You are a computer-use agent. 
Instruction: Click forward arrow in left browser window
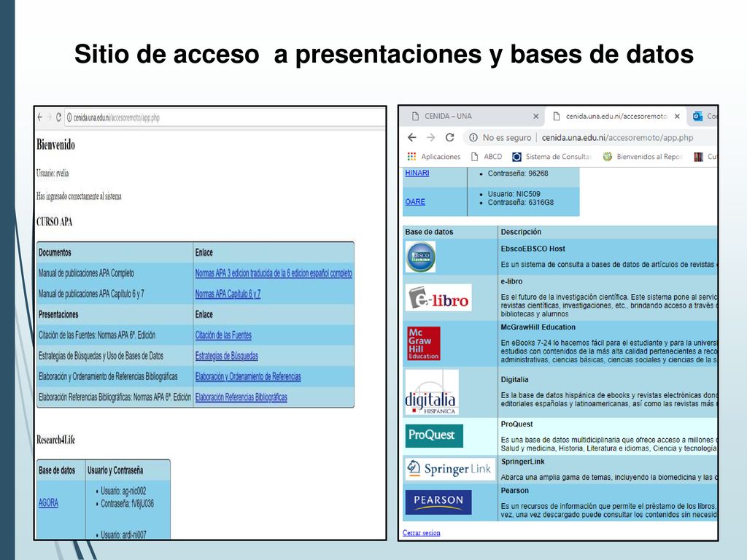pos(49,117)
